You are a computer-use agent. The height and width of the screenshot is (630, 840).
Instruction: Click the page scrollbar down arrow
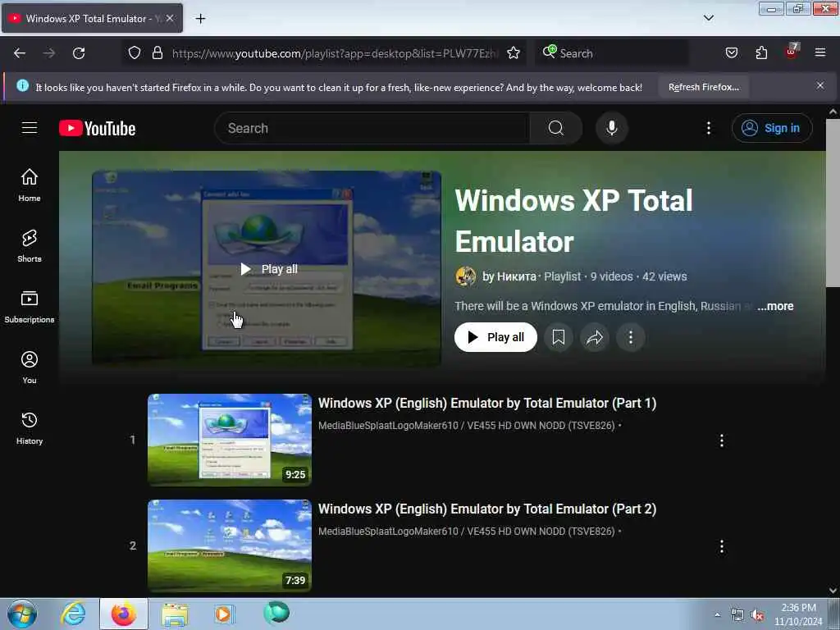click(833, 590)
